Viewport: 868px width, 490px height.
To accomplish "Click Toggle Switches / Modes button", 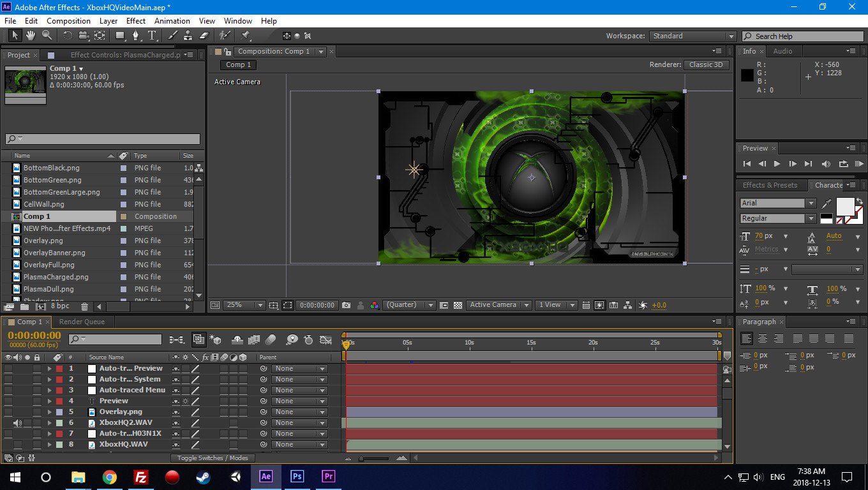I will point(213,457).
